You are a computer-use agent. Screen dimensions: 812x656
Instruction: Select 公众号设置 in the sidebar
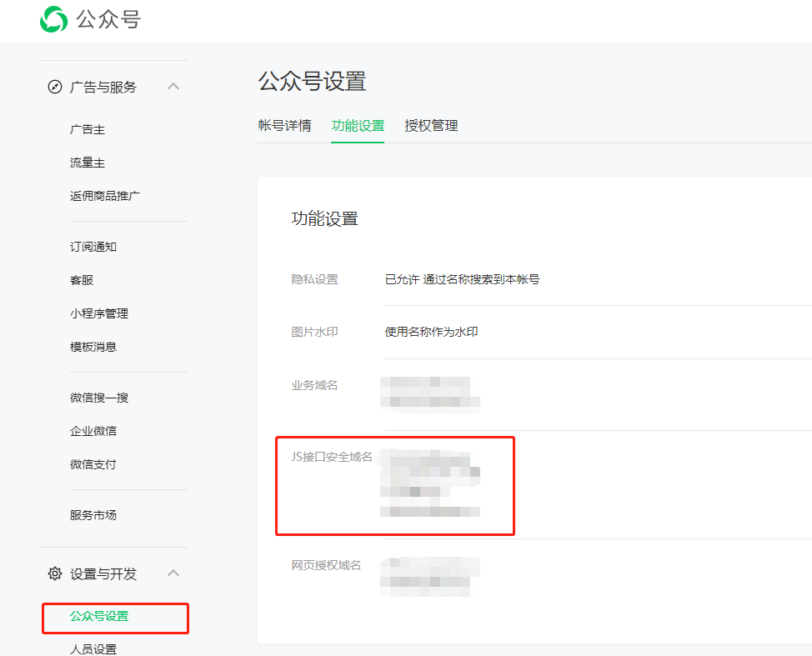pyautogui.click(x=99, y=617)
